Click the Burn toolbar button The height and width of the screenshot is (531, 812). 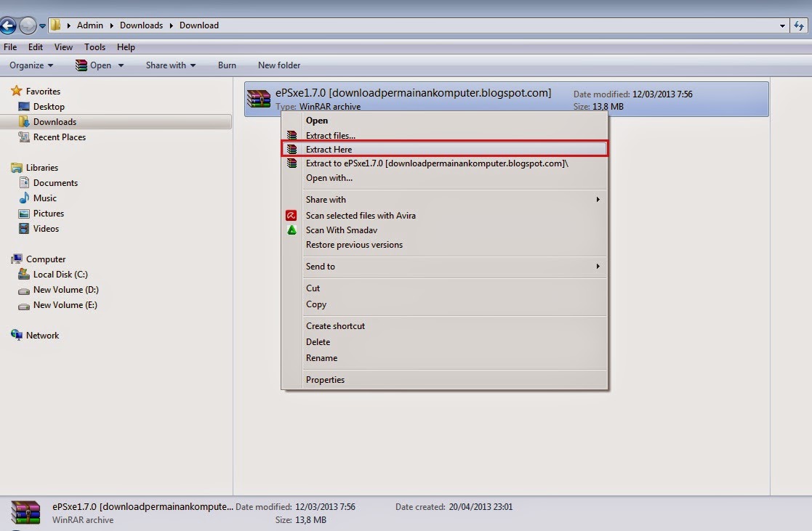click(x=227, y=65)
